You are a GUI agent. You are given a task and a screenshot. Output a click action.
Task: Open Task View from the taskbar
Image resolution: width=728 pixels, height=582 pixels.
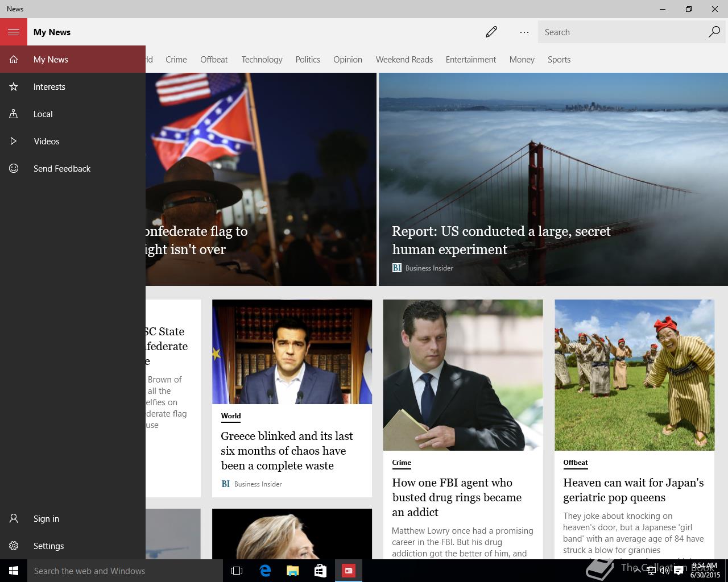tap(237, 571)
